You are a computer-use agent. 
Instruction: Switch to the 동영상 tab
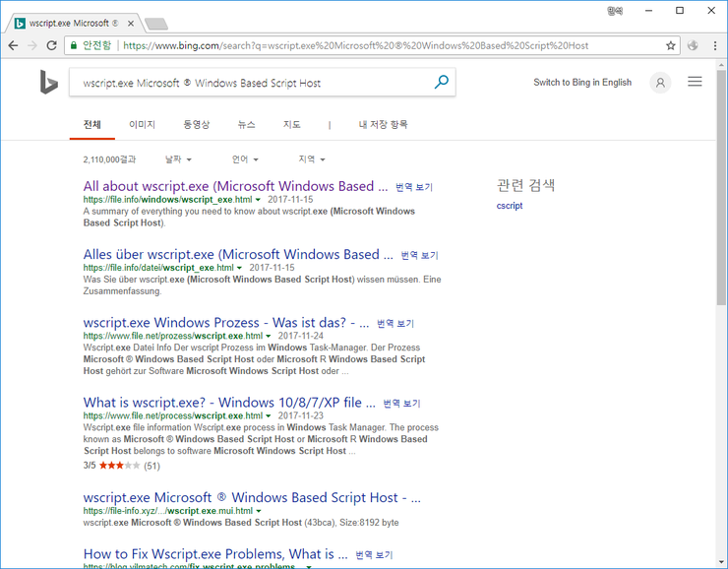(x=197, y=124)
